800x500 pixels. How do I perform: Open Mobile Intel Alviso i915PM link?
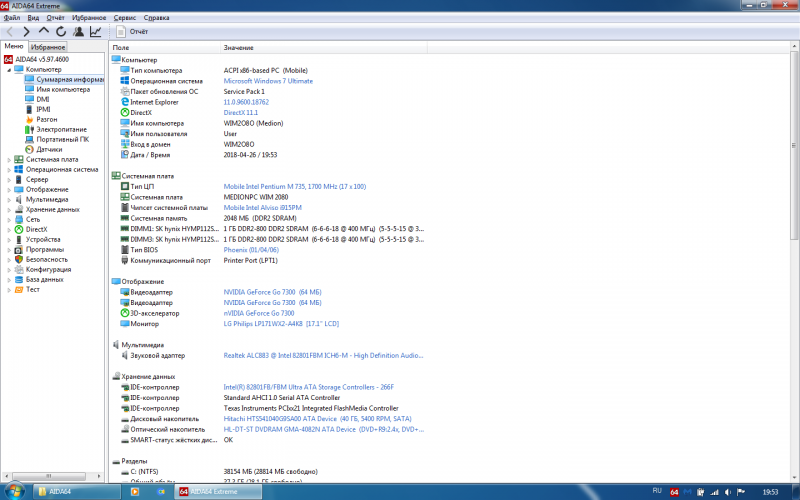262,208
